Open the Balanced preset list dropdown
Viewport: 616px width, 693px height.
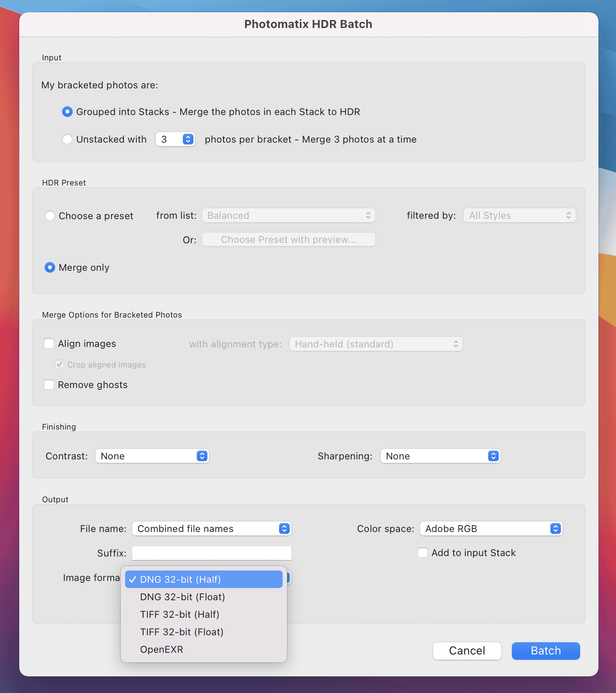[x=289, y=216]
